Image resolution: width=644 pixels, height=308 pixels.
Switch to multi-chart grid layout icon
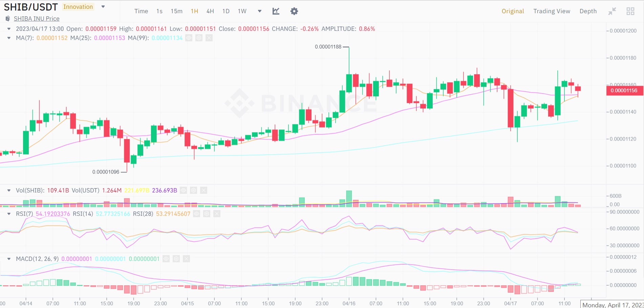click(630, 11)
